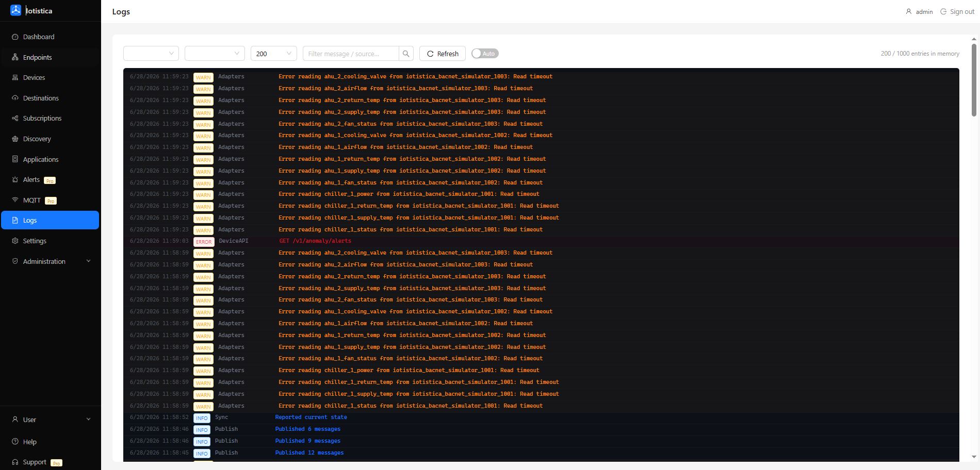
Task: Expand the User menu chevron
Action: click(x=88, y=419)
